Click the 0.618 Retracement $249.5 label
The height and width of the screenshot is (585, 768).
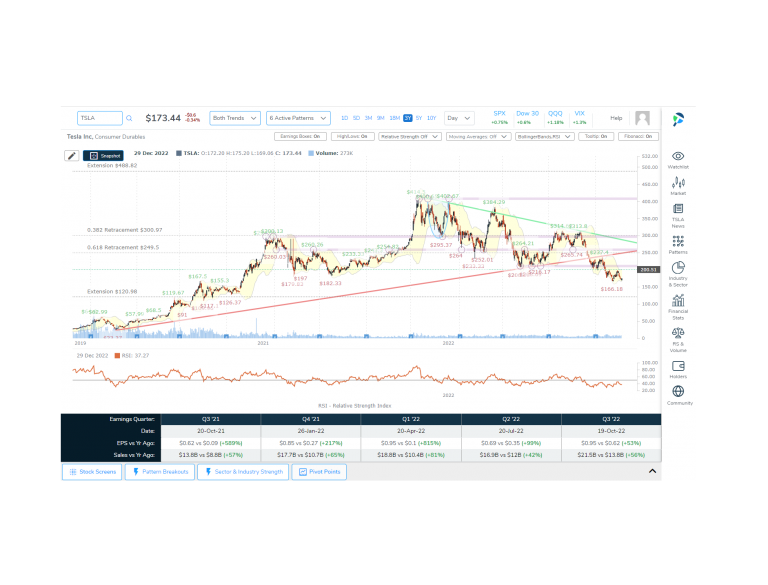click(x=123, y=247)
